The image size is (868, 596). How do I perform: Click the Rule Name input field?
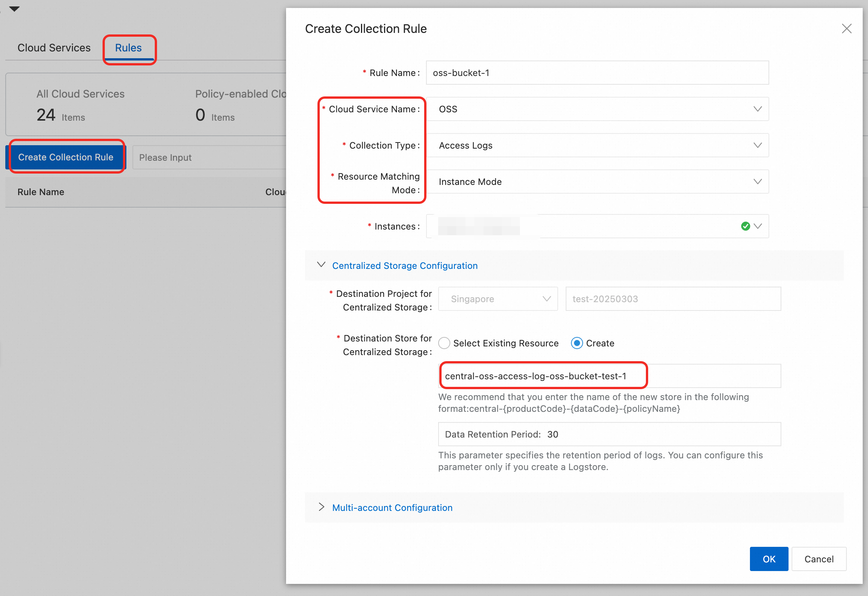[597, 73]
